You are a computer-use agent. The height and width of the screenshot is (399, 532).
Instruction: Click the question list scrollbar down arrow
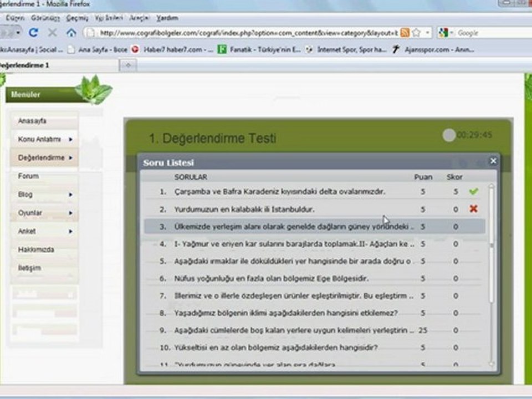tap(492, 364)
